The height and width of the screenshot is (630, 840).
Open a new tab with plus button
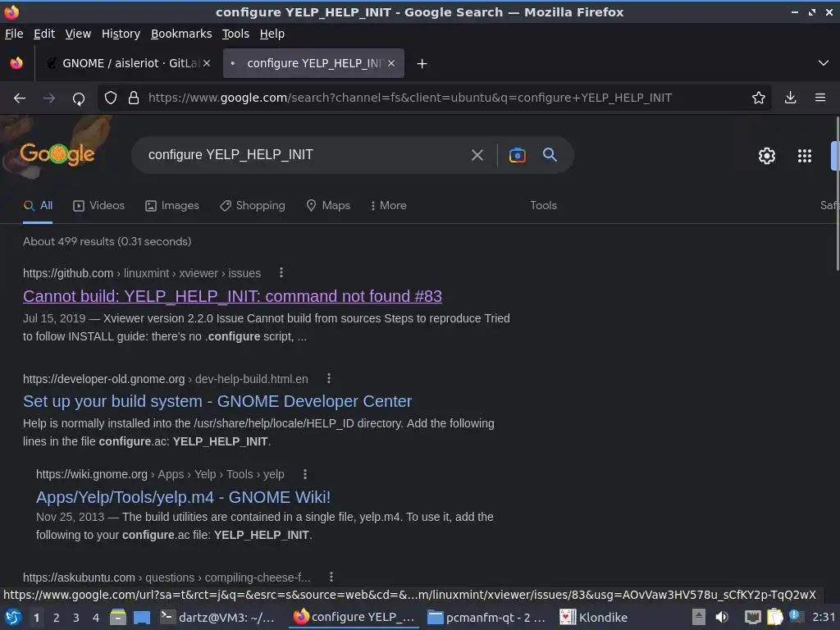tap(422, 64)
